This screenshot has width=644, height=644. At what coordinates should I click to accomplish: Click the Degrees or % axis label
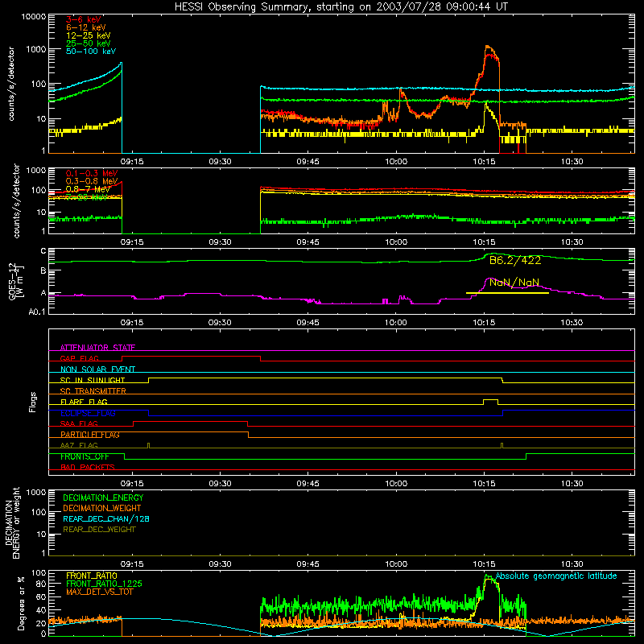(21, 603)
